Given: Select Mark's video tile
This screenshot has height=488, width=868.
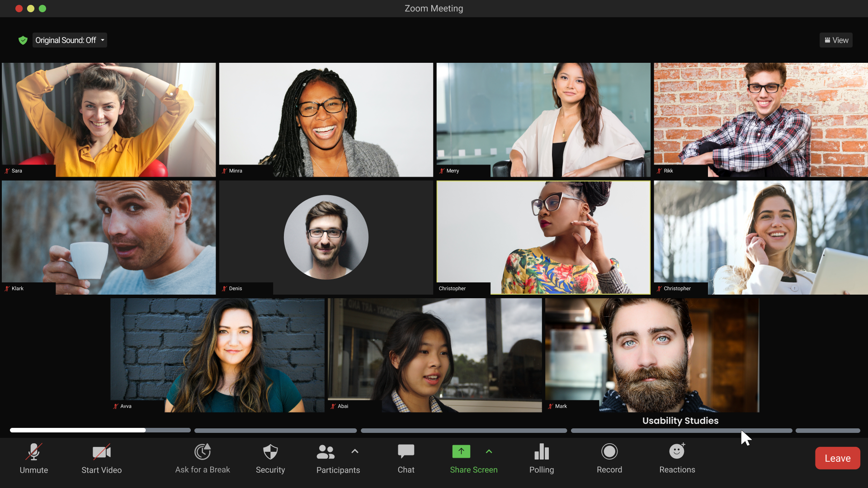Looking at the screenshot, I should click(x=651, y=355).
